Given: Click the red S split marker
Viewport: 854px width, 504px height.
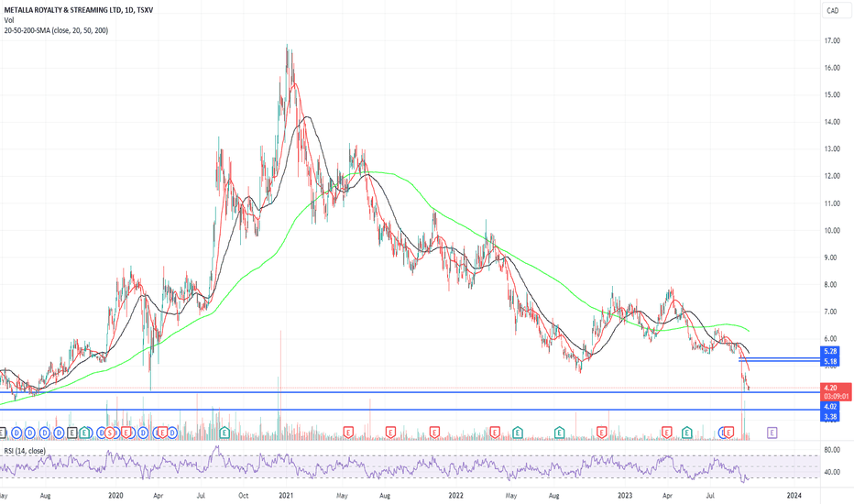Looking at the screenshot, I should pyautogui.click(x=110, y=433).
